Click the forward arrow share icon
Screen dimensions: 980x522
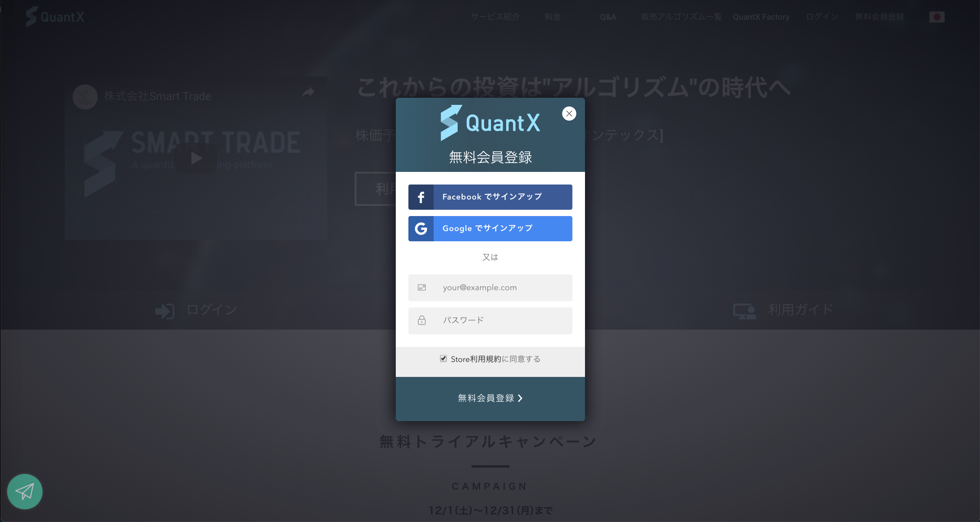[308, 92]
